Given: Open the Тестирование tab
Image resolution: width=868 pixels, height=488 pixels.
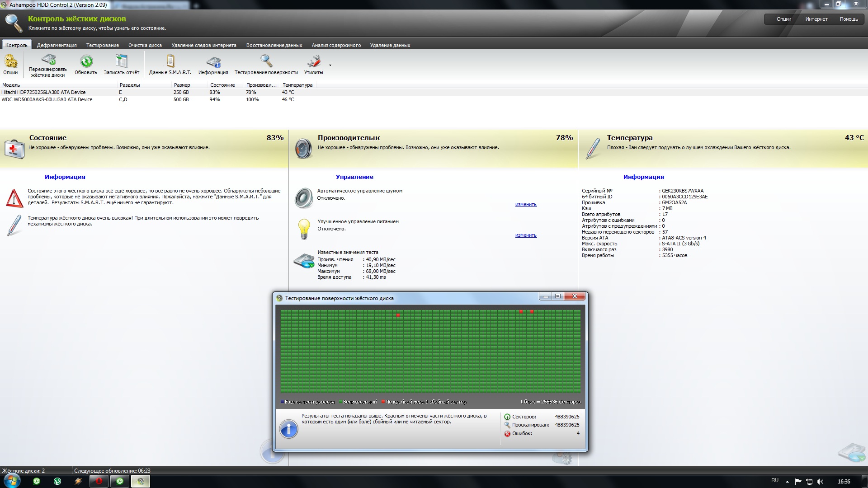Looking at the screenshot, I should [x=103, y=45].
